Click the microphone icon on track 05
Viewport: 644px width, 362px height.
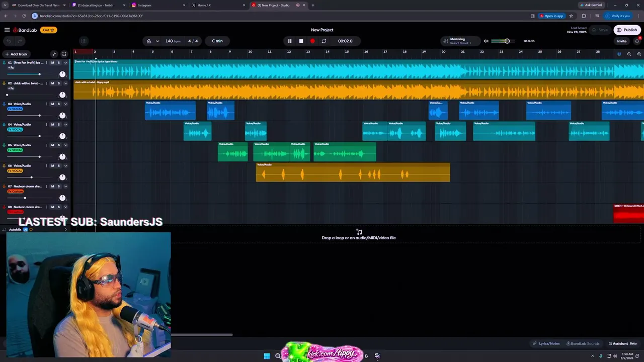[4, 145]
